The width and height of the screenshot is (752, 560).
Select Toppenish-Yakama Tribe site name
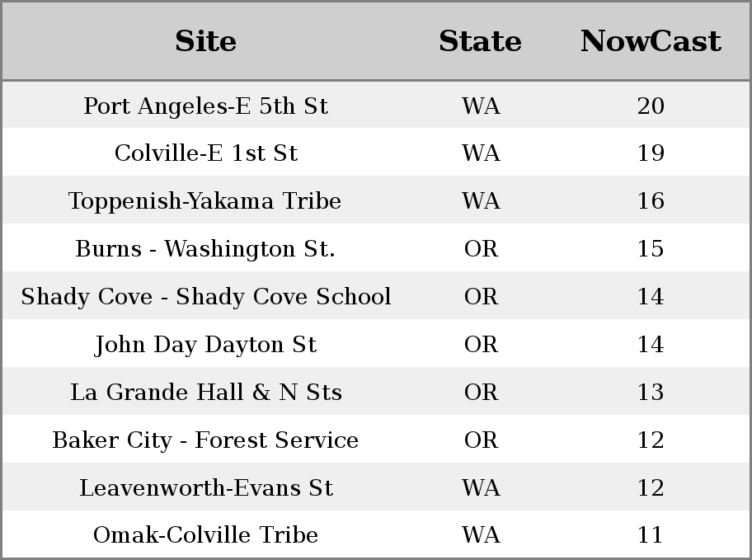click(x=204, y=200)
